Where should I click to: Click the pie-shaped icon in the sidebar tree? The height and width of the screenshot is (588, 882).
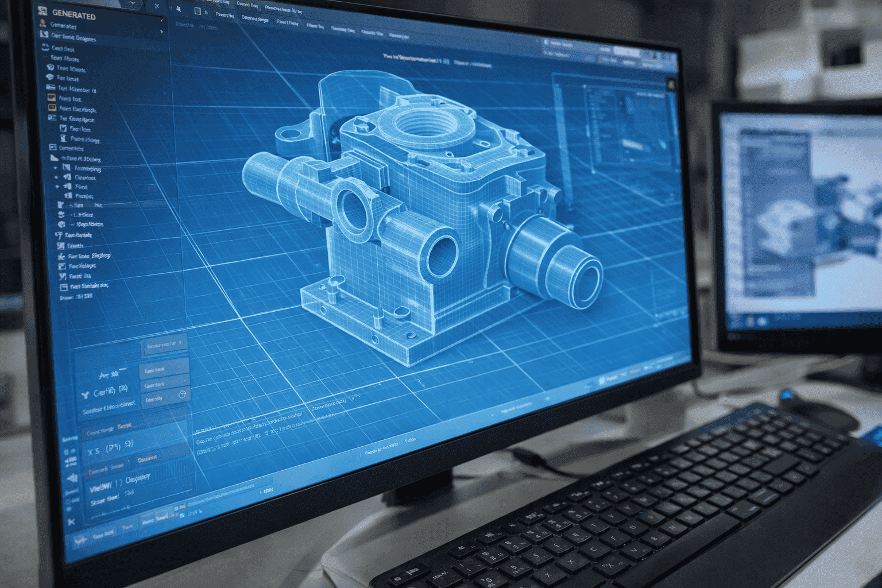point(61,225)
